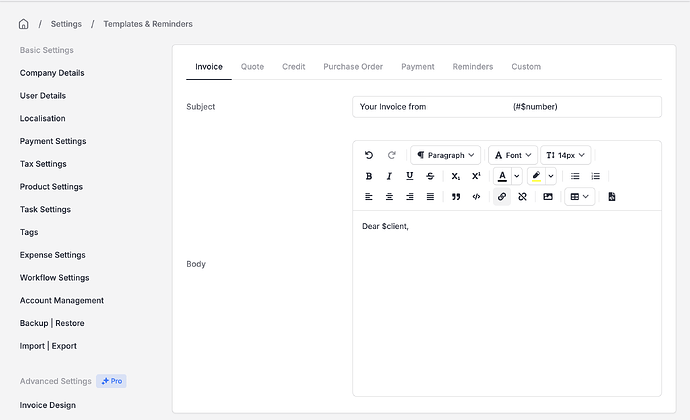Click into the Subject input field
Viewport: 690px width, 420px height.
(x=506, y=107)
